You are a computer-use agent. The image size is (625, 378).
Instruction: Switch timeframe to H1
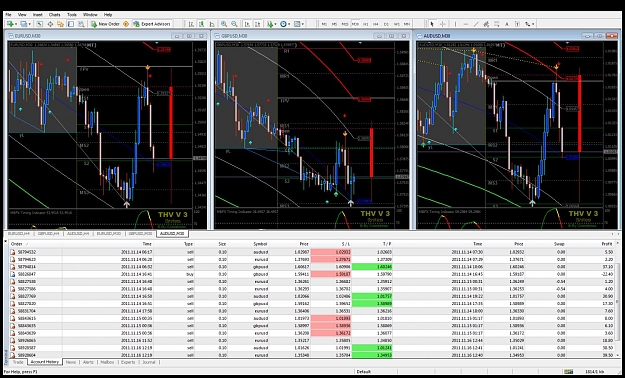click(366, 24)
